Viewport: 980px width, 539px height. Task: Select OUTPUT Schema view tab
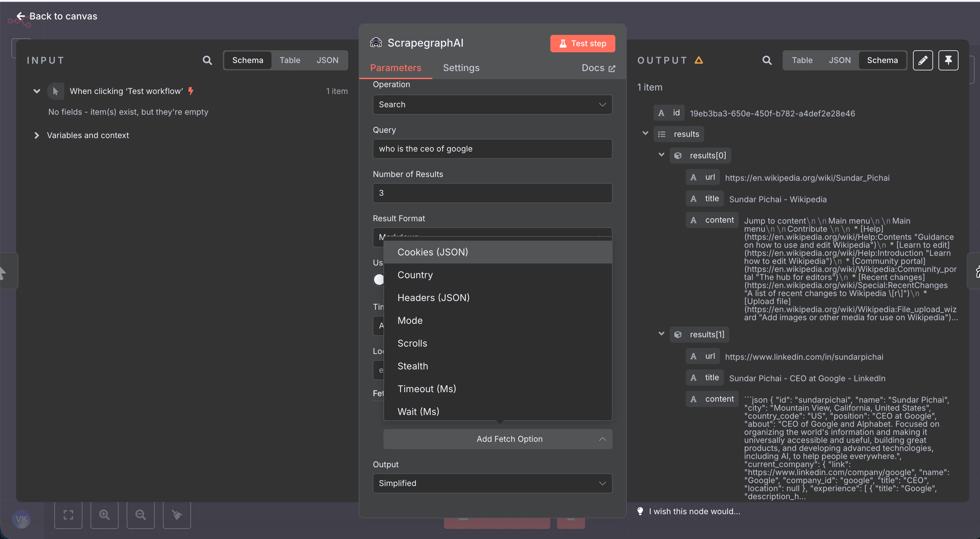tap(882, 60)
